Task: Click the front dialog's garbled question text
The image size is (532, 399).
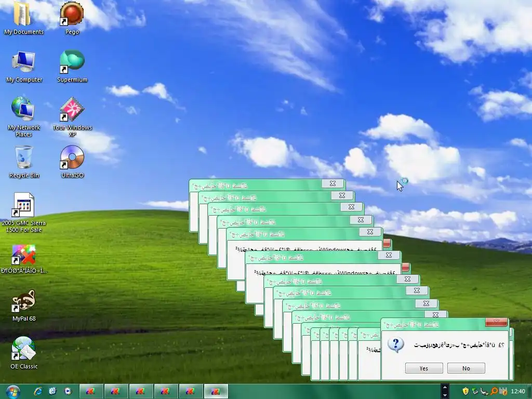Action: [459, 345]
